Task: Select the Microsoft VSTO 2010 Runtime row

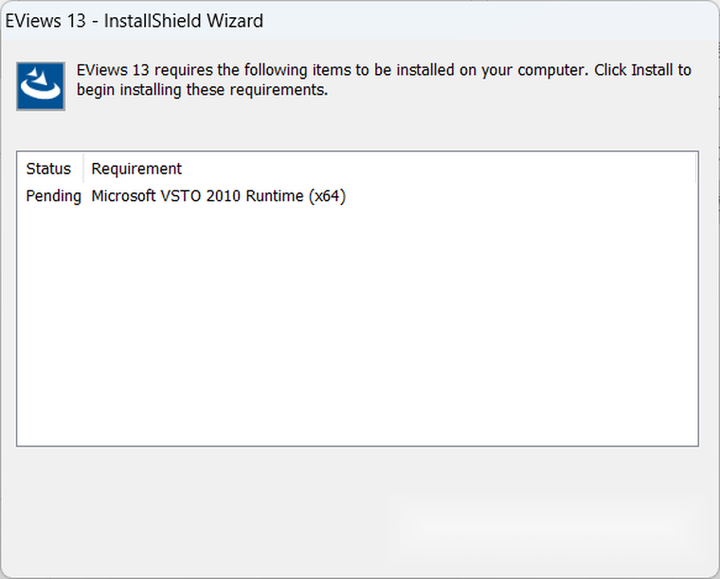Action: click(x=218, y=196)
